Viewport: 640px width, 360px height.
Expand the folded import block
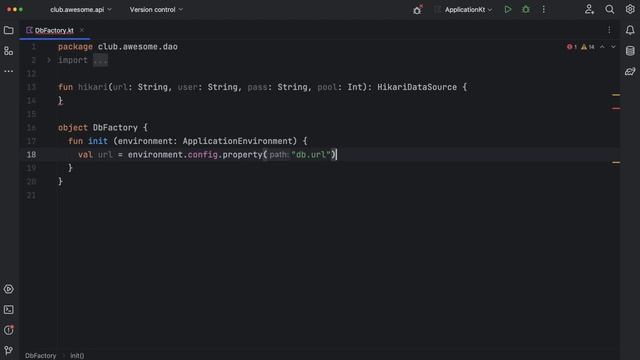point(49,60)
